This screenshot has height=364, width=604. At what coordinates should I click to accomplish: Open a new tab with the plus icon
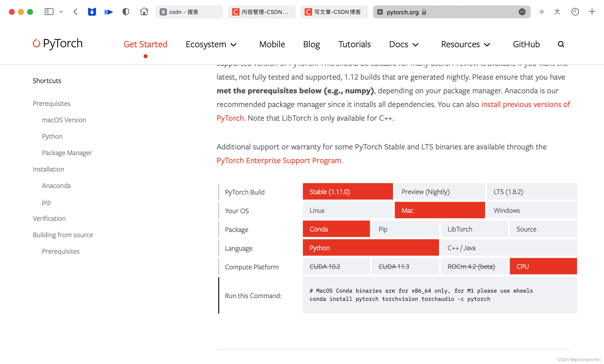click(x=592, y=12)
